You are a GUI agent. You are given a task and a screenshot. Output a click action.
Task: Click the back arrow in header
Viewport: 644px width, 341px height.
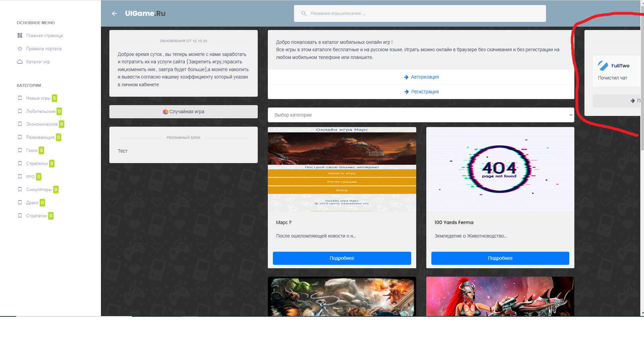coord(114,13)
